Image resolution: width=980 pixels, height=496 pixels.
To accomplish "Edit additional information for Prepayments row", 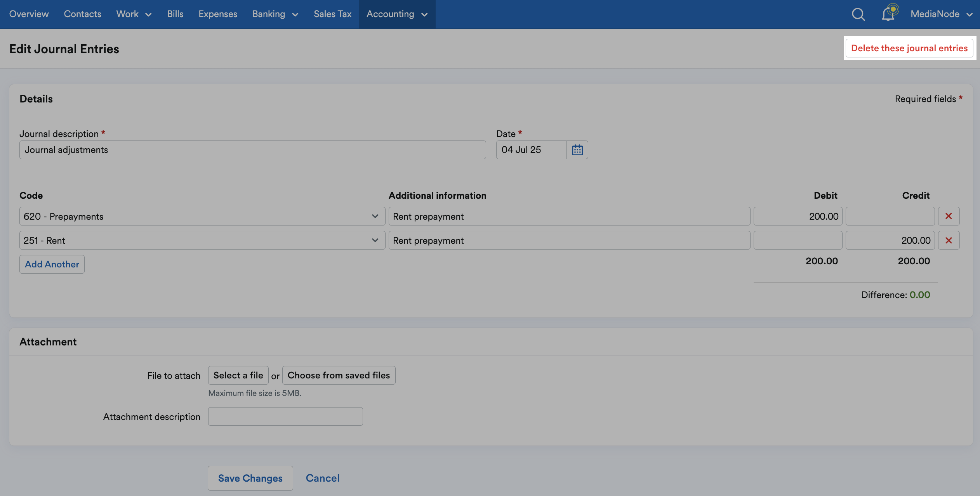I will 569,216.
